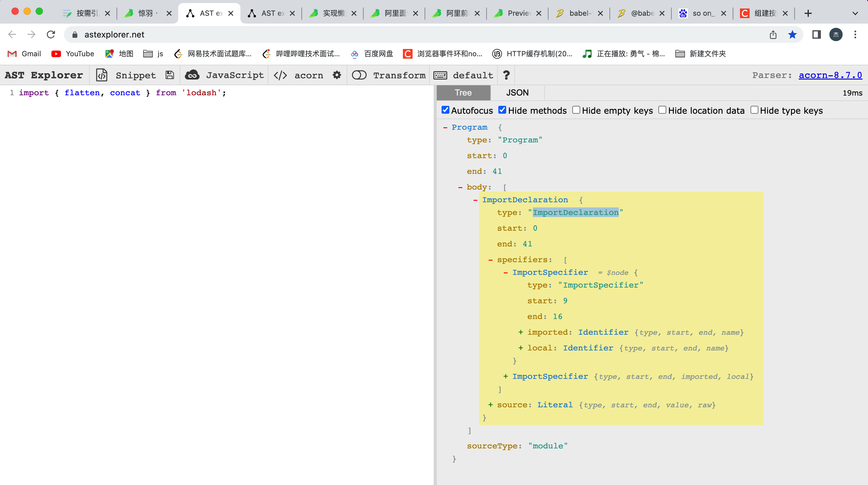This screenshot has height=485, width=868.
Task: Enable Hide type keys checkbox
Action: tap(754, 110)
